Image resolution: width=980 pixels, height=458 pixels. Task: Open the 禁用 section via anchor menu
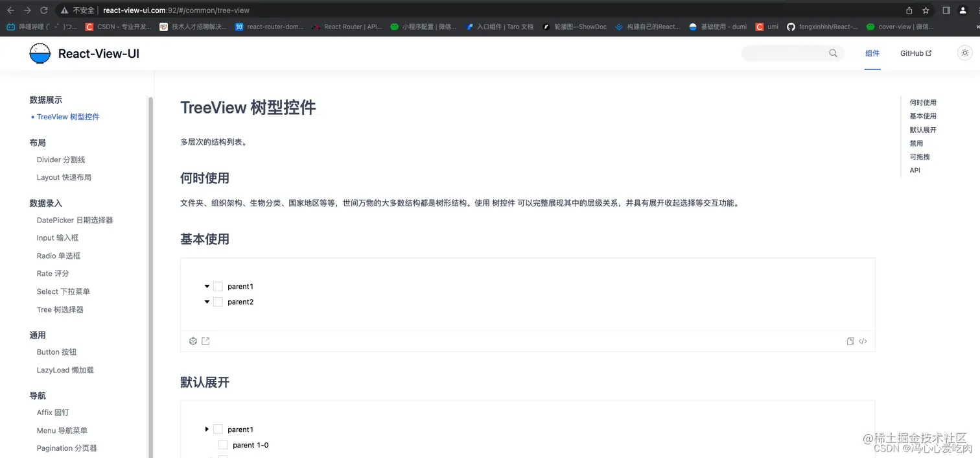pos(916,143)
